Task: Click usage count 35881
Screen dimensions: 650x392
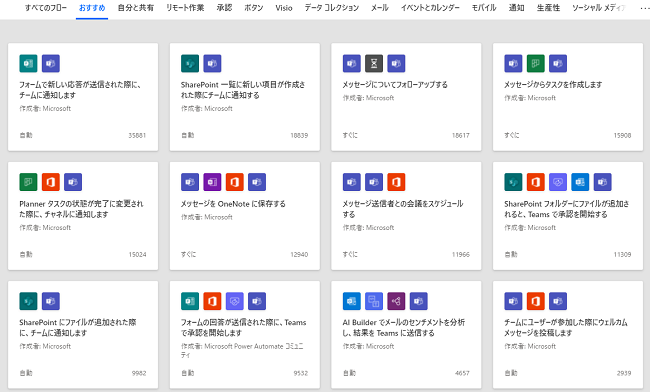Action: 137,136
